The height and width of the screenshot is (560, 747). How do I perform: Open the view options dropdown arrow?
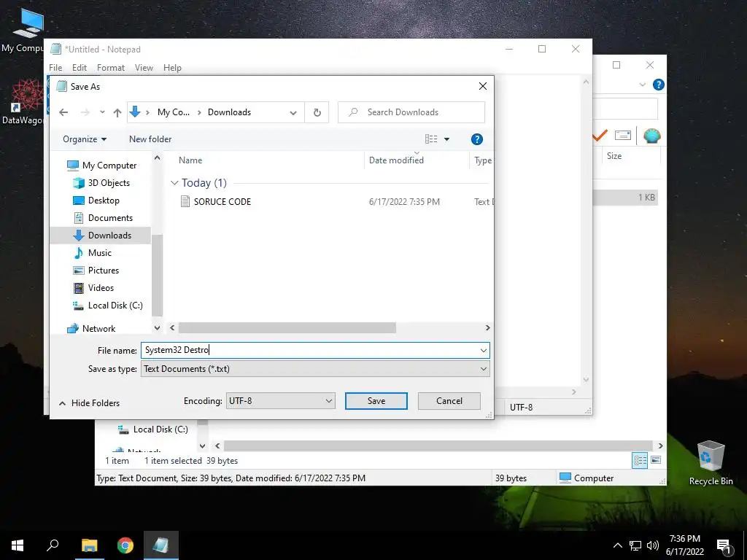tap(447, 139)
